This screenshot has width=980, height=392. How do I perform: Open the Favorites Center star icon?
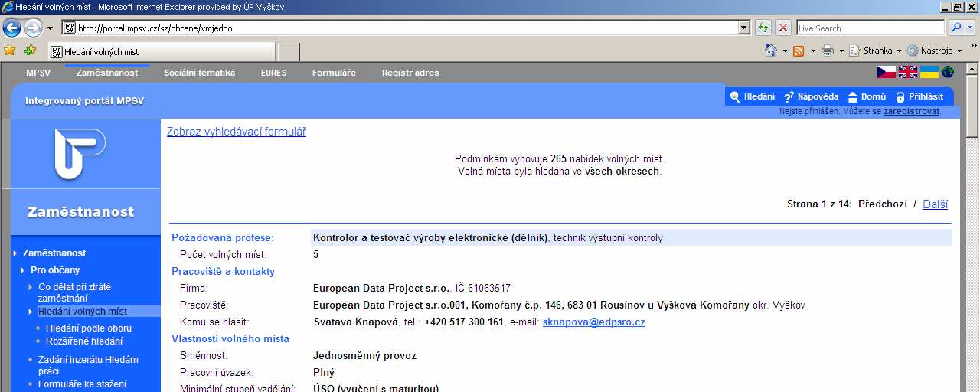tap(10, 51)
